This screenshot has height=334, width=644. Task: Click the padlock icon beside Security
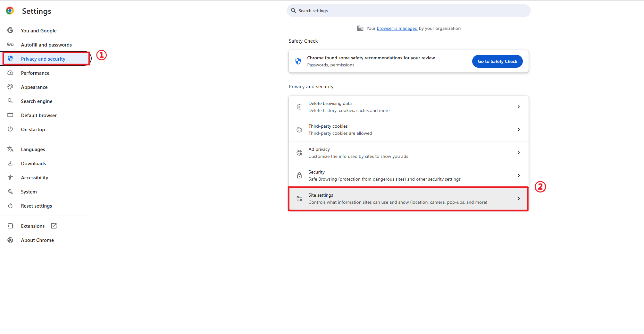(x=299, y=176)
